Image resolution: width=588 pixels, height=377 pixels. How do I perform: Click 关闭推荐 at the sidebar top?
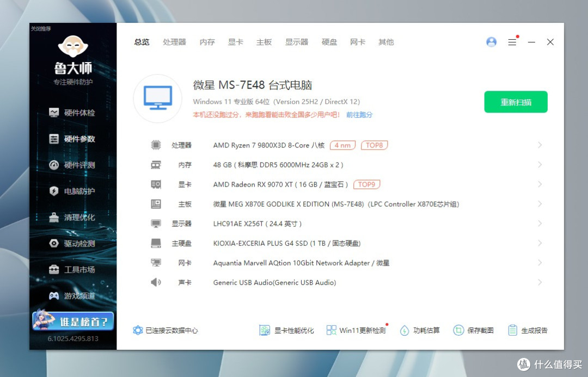pyautogui.click(x=41, y=28)
